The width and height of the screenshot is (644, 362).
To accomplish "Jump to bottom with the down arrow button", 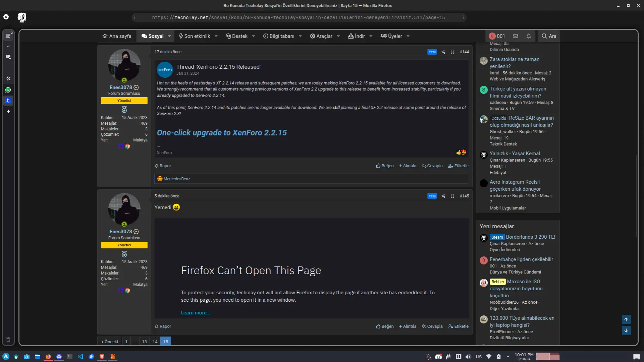I will coord(626,330).
